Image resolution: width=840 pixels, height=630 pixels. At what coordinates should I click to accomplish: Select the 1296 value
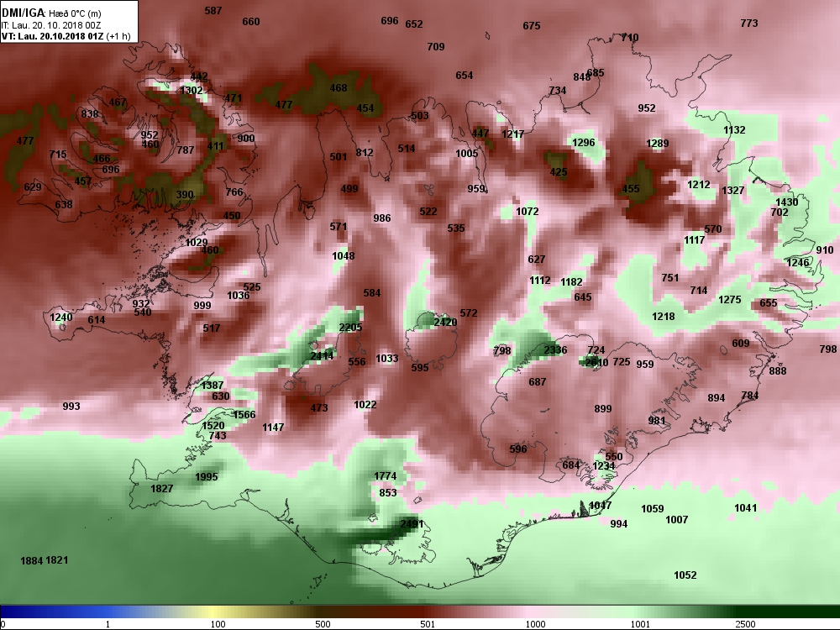(x=584, y=143)
